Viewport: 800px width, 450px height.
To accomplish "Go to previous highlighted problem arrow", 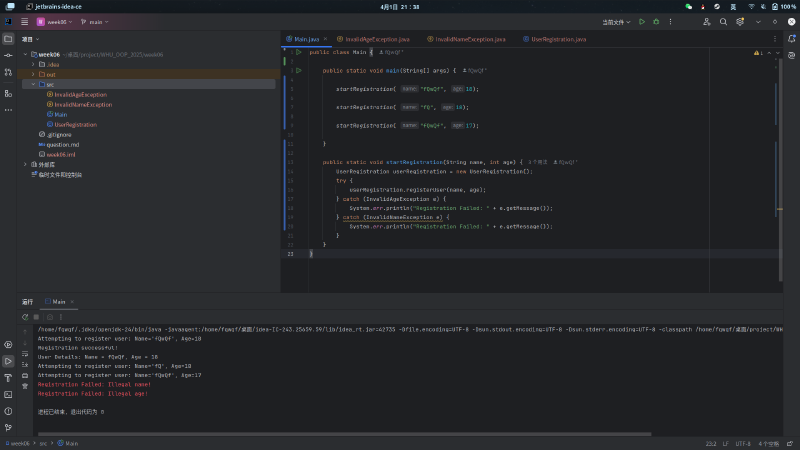I will point(769,53).
